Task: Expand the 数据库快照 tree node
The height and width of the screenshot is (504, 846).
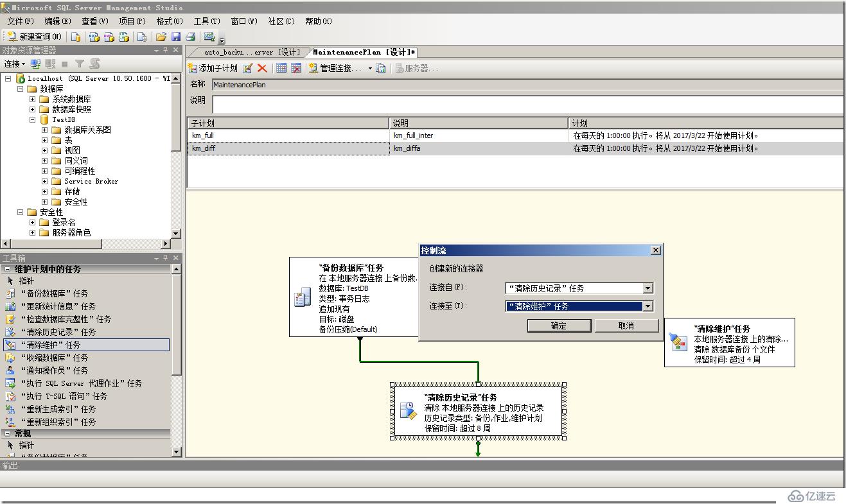Action: click(32, 109)
